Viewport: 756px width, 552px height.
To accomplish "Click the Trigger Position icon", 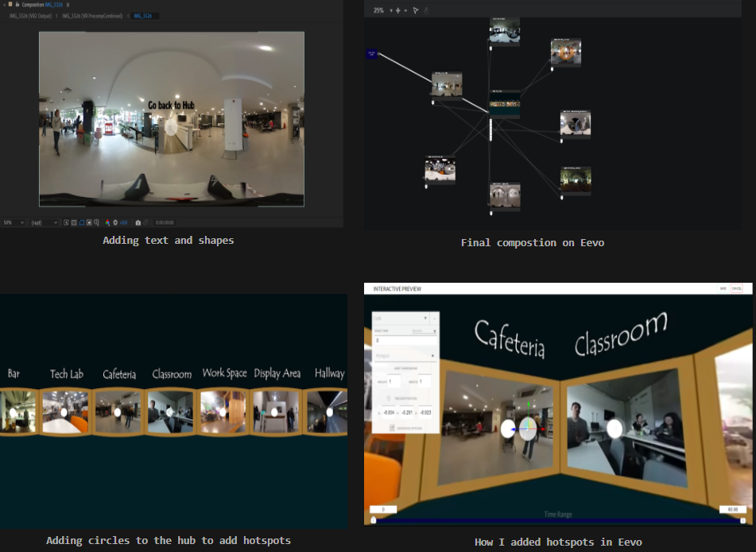I will (389, 399).
